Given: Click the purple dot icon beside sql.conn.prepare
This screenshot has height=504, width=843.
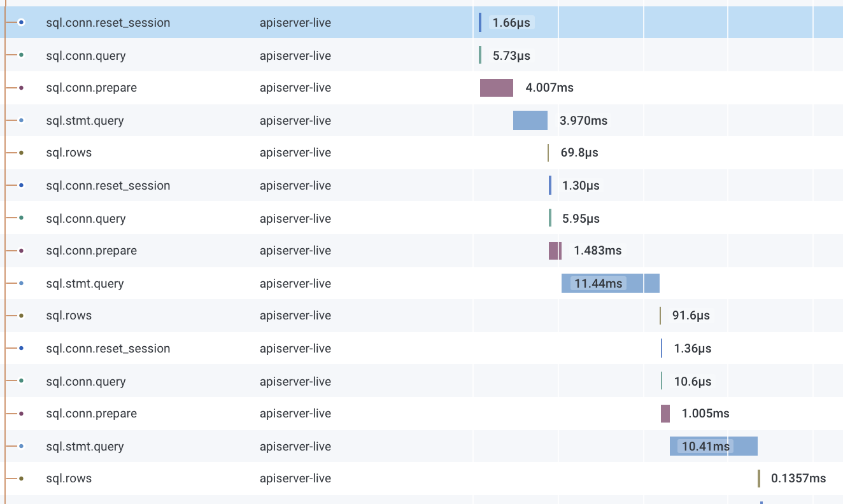Looking at the screenshot, I should [x=21, y=87].
